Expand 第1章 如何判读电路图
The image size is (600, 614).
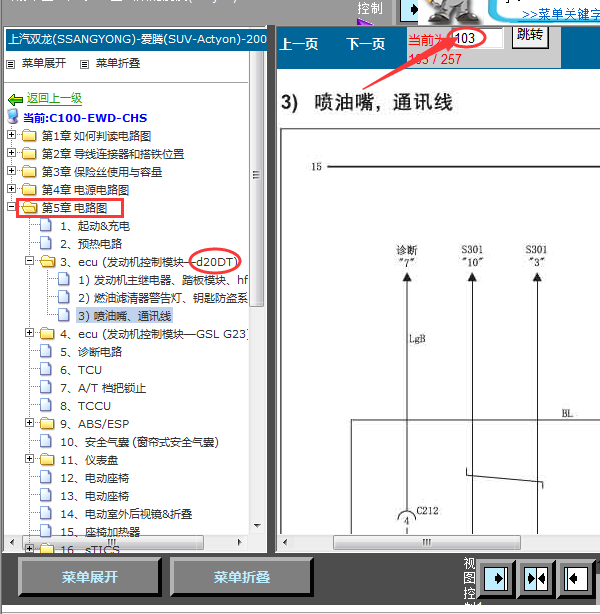[11, 135]
